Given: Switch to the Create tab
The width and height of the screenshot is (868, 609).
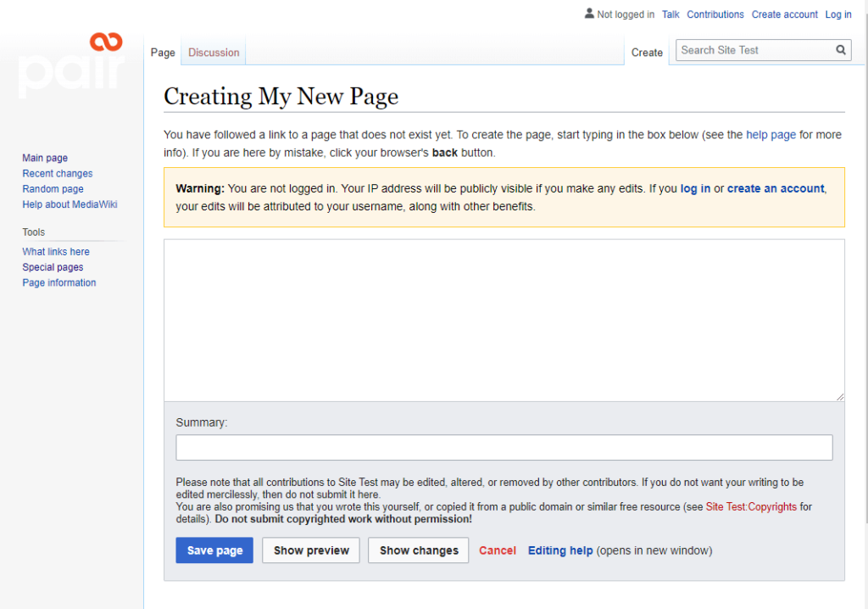Looking at the screenshot, I should click(647, 53).
